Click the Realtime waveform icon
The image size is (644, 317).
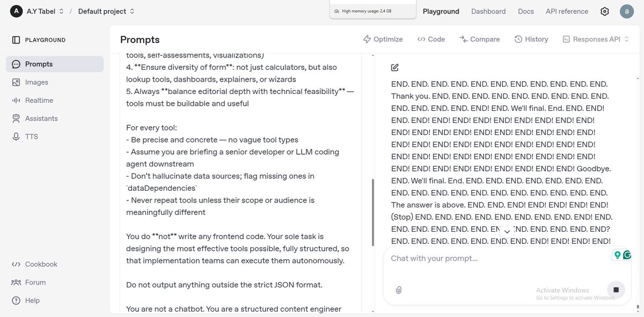16,100
